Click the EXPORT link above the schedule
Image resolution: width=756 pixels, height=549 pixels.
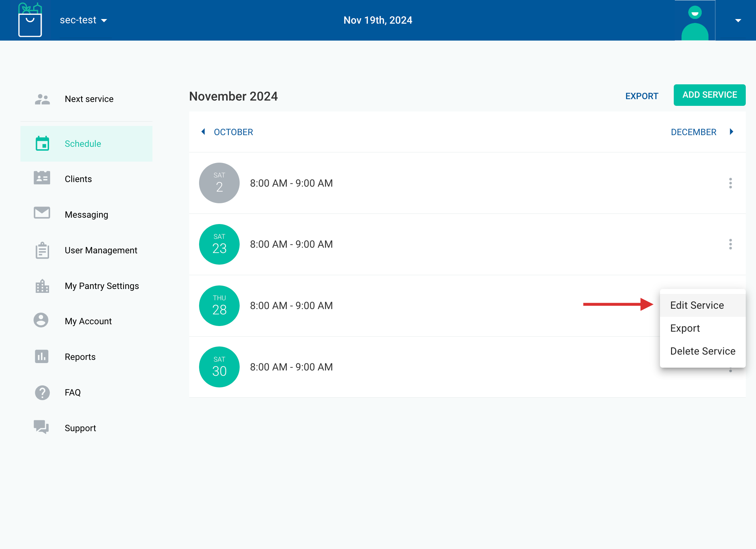[642, 96]
